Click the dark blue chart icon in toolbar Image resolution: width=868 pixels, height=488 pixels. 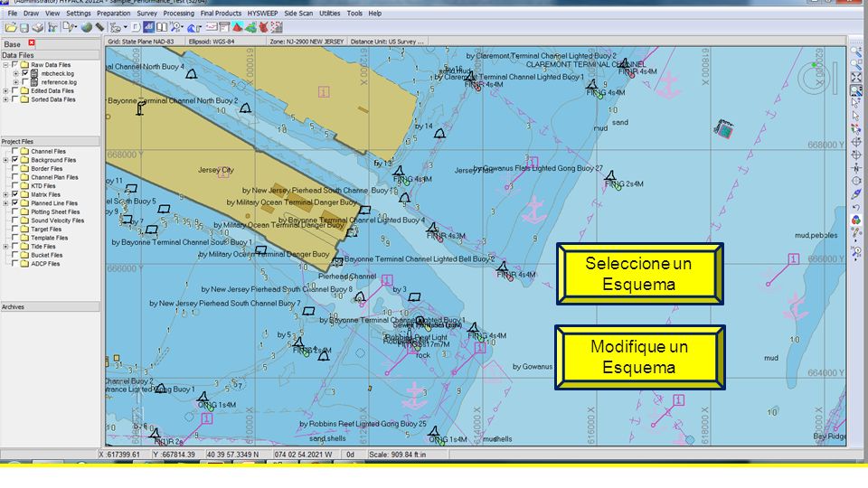149,26
